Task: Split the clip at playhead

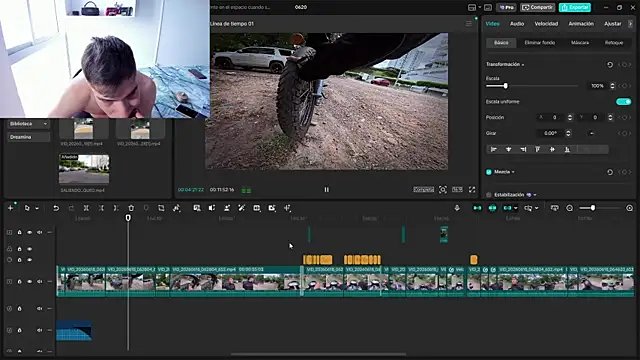Action: [86, 208]
